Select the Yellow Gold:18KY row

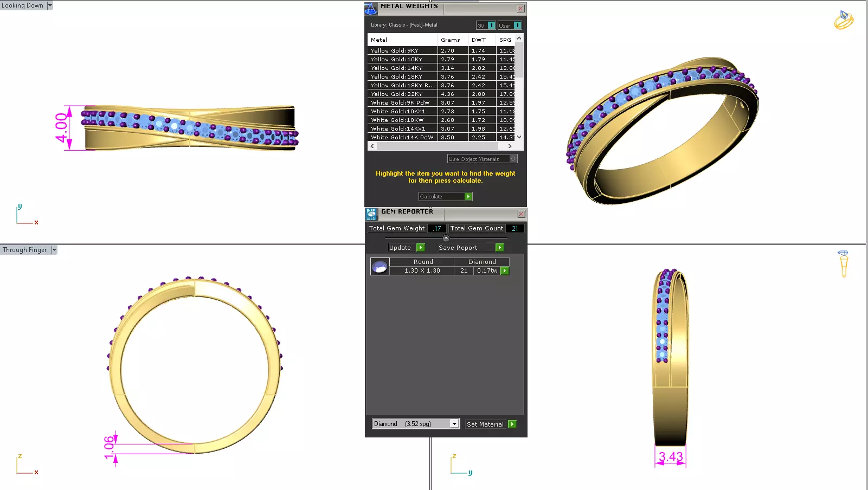pos(441,76)
